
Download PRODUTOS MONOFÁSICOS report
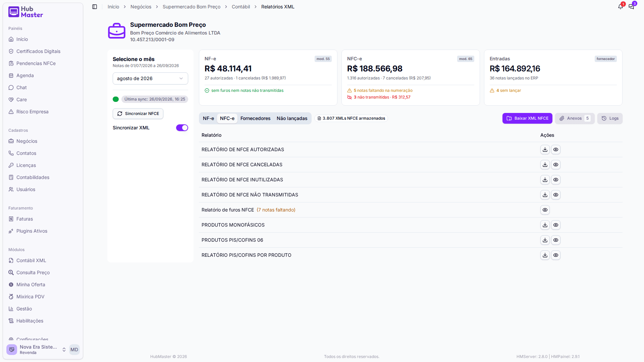pos(545,225)
